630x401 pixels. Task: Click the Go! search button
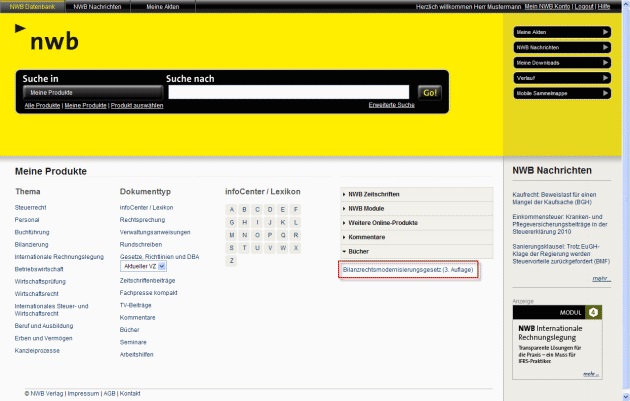pos(430,92)
